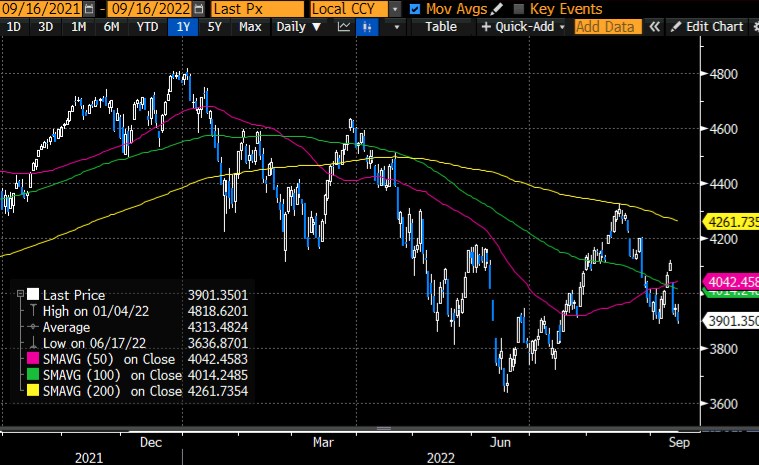Select the 1M range tab

pyautogui.click(x=78, y=27)
